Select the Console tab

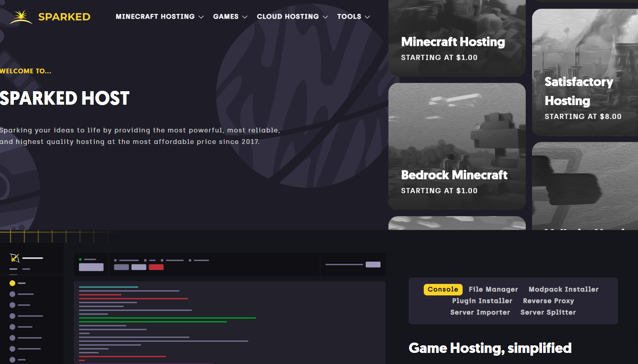[x=443, y=289]
